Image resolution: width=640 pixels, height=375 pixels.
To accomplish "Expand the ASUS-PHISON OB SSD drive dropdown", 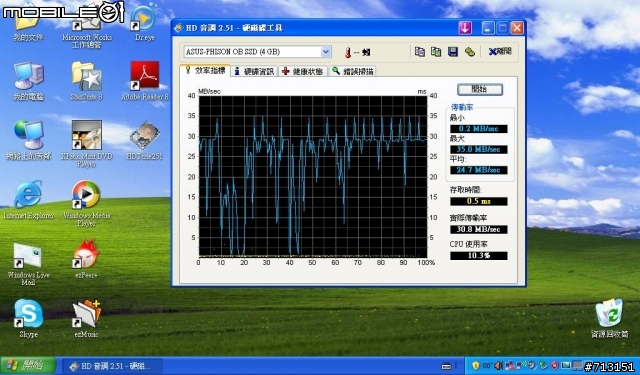I will pyautogui.click(x=325, y=52).
